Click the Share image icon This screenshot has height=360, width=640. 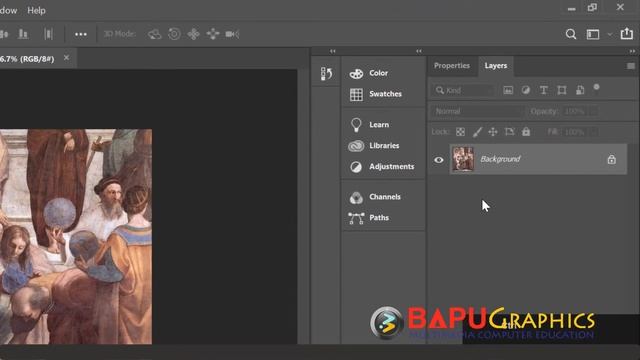coord(627,33)
